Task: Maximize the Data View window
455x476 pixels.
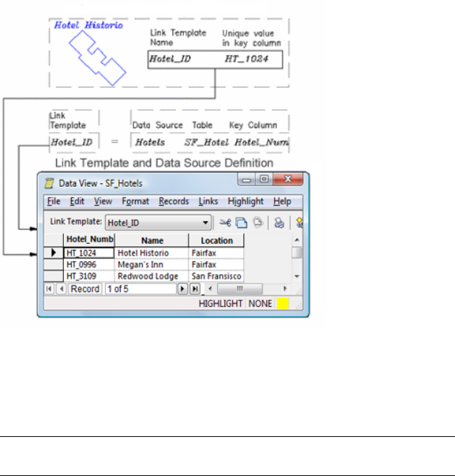Action: click(x=264, y=180)
